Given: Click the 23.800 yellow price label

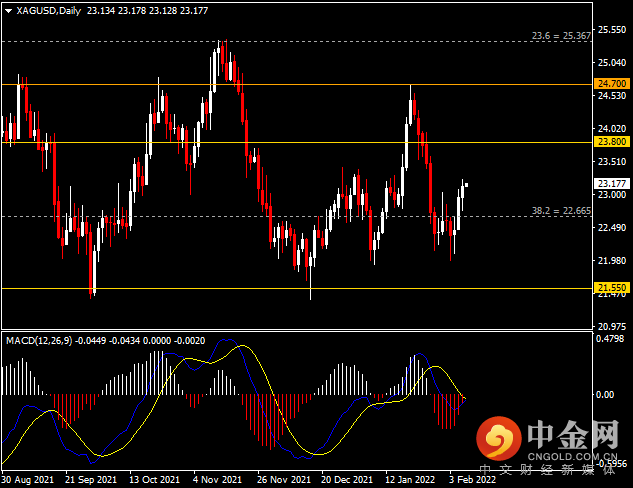Looking at the screenshot, I should click(612, 142).
